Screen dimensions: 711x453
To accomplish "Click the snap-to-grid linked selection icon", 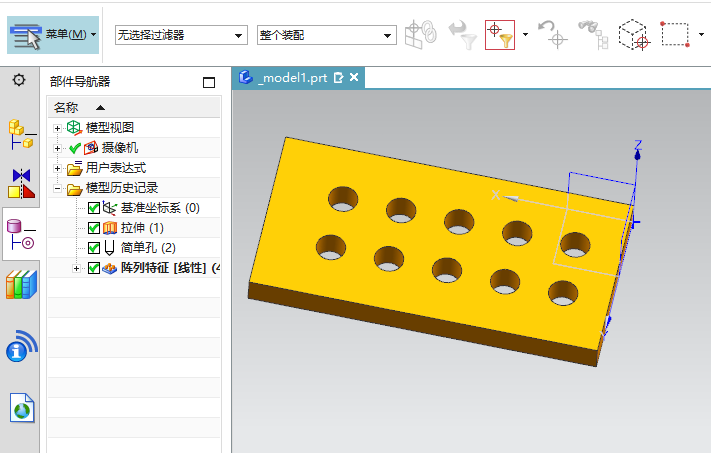I will pos(420,34).
